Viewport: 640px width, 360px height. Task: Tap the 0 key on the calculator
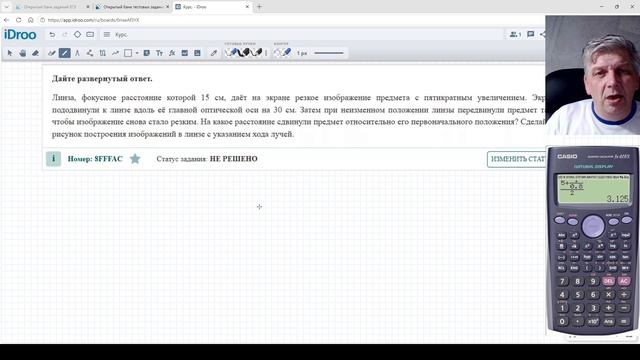pyautogui.click(x=562, y=321)
